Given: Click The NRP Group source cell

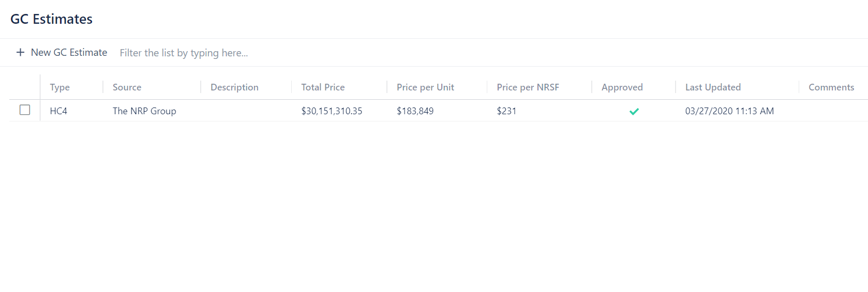Looking at the screenshot, I should click(x=144, y=111).
